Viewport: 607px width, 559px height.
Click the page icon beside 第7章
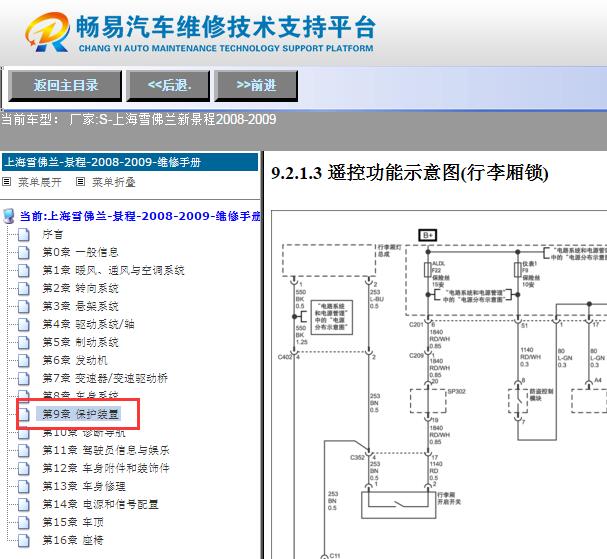click(24, 378)
